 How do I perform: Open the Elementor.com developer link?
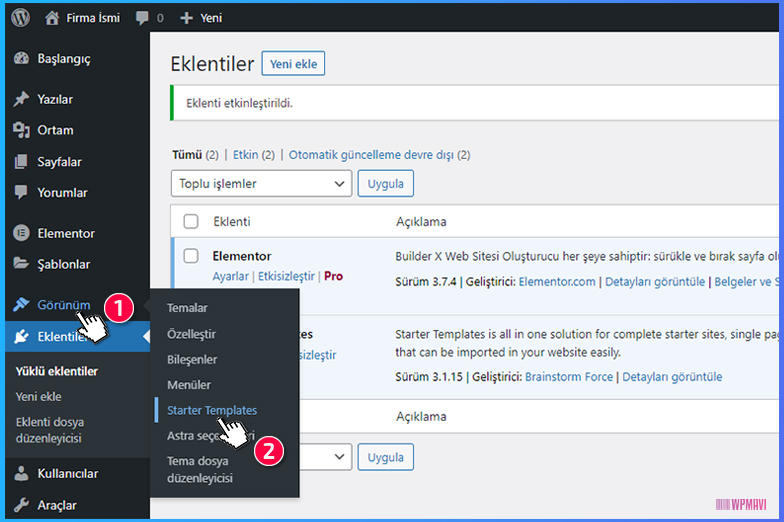(x=557, y=282)
